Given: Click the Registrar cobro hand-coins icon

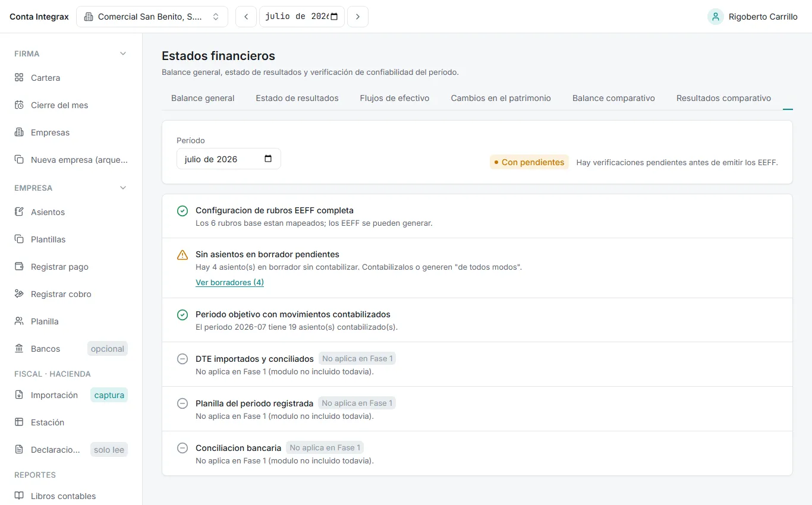Looking at the screenshot, I should tap(19, 294).
